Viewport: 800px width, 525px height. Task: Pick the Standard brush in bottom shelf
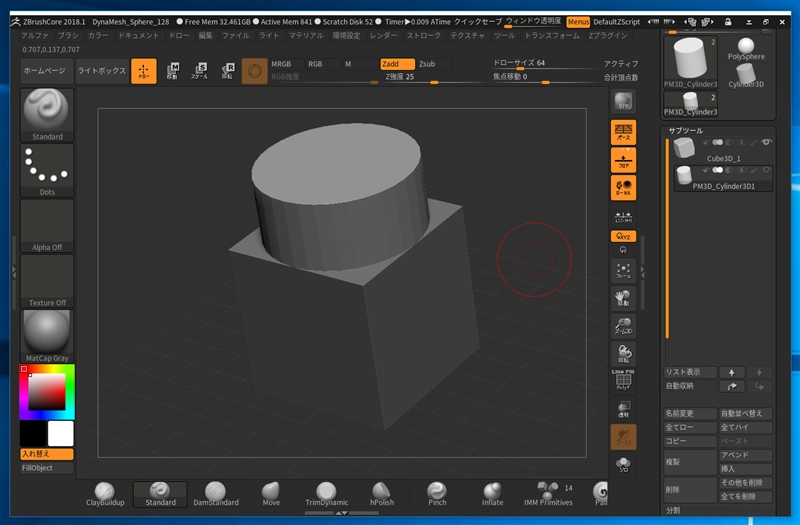160,494
